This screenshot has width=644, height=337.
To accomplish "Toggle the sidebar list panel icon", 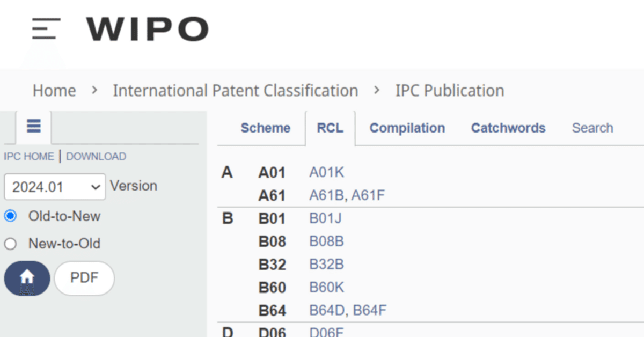I will (34, 126).
